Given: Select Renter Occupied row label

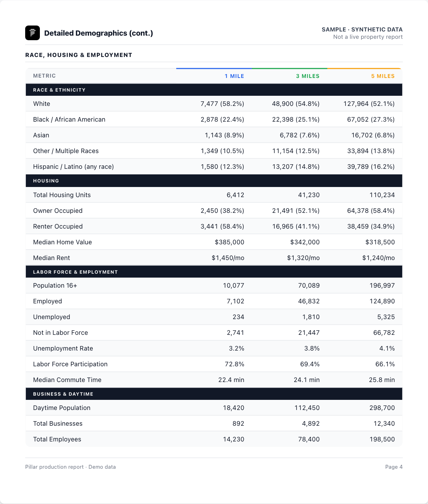Looking at the screenshot, I should point(58,226).
